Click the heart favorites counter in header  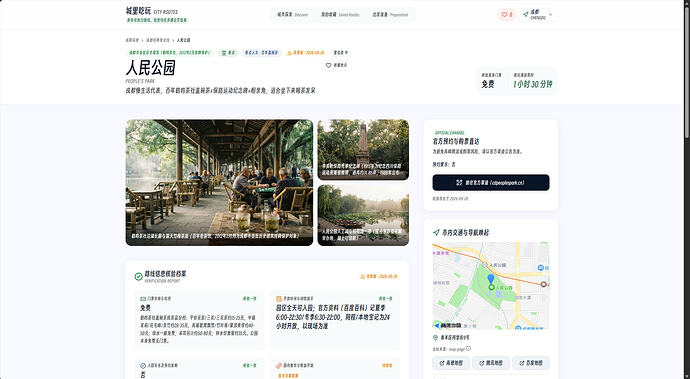coord(506,15)
